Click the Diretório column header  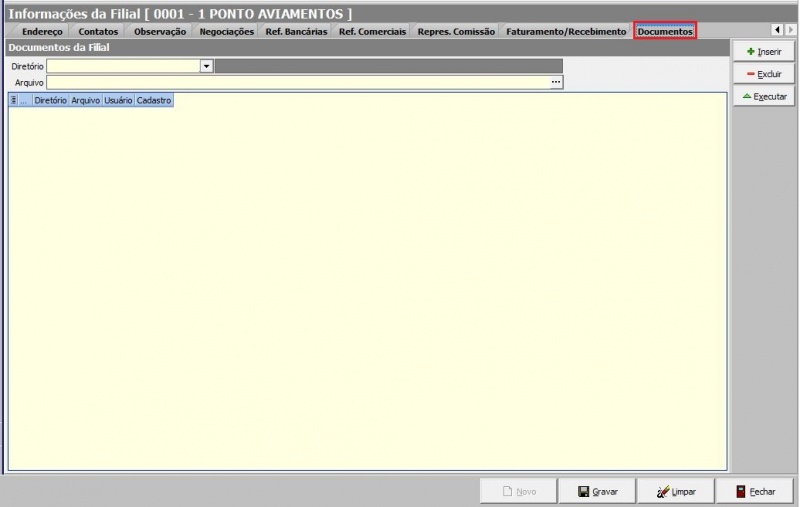(50, 101)
